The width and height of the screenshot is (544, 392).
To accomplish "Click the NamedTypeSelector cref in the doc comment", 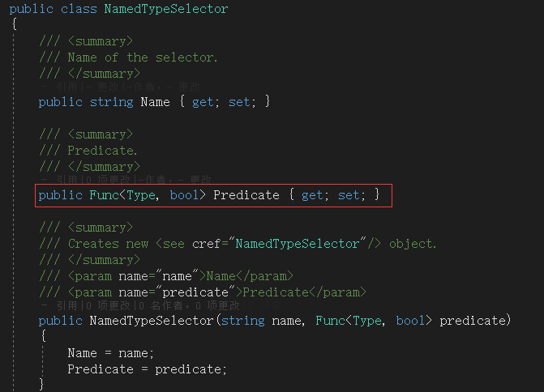I will pyautogui.click(x=298, y=244).
